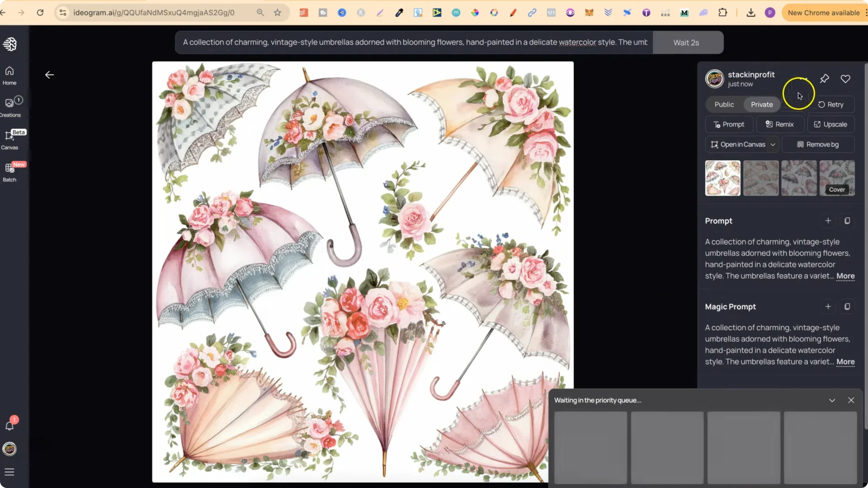Set image visibility to Private

[762, 104]
